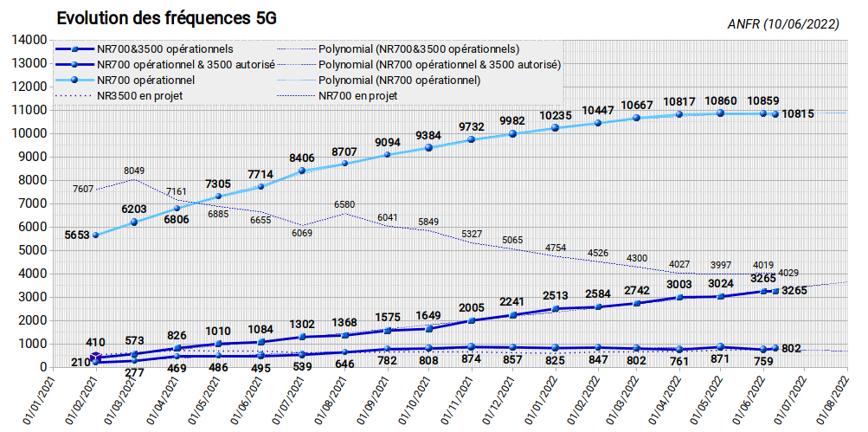
Task: Click the 6580 data label on dotted line
Action: point(344,205)
